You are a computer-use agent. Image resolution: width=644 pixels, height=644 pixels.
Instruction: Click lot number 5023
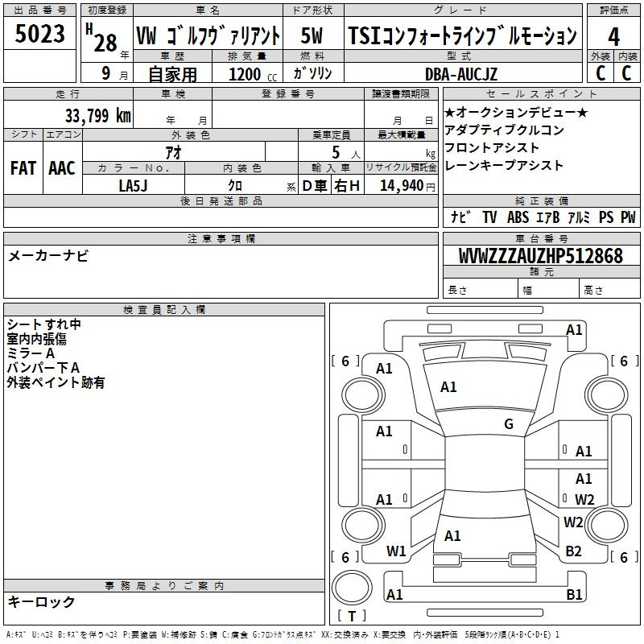[39, 35]
